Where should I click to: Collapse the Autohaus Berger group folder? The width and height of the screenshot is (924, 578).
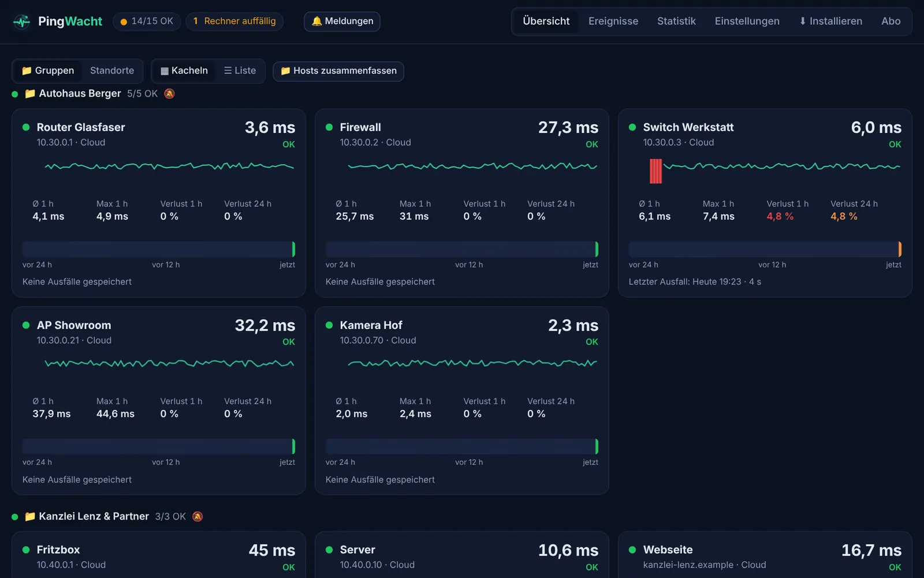[30, 94]
